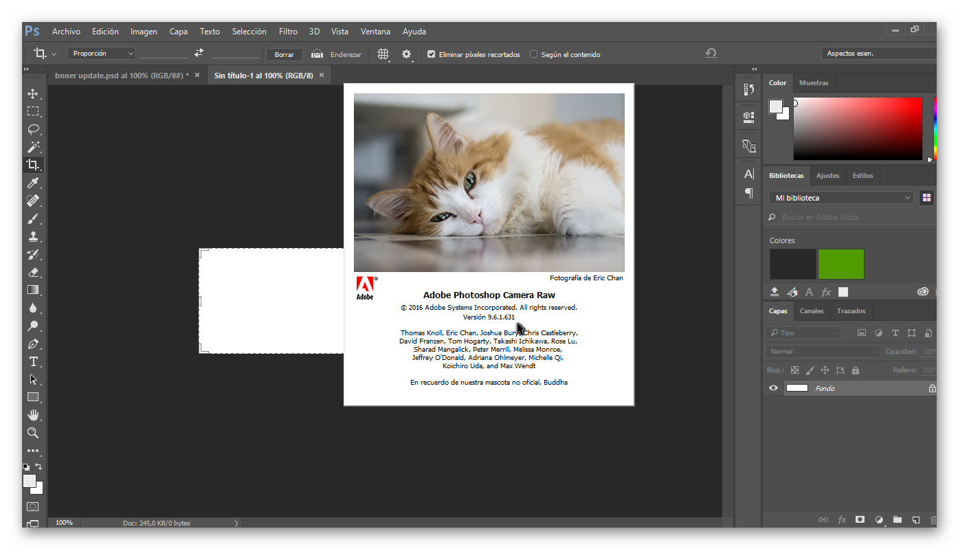Swap crop width and height values

[199, 53]
